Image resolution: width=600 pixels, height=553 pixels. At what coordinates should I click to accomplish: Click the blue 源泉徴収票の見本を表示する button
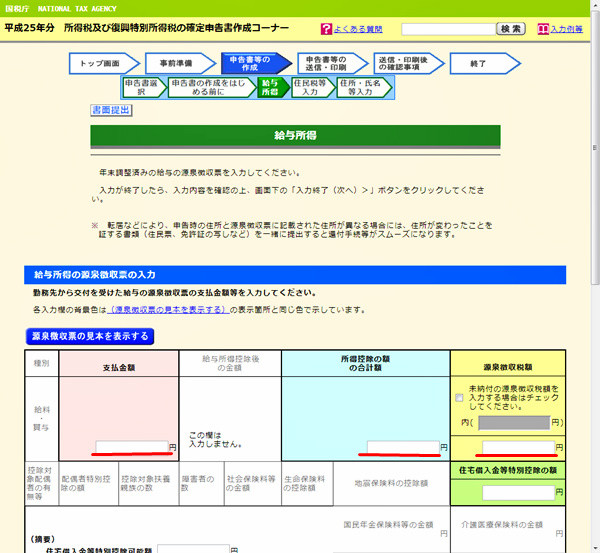point(90,336)
